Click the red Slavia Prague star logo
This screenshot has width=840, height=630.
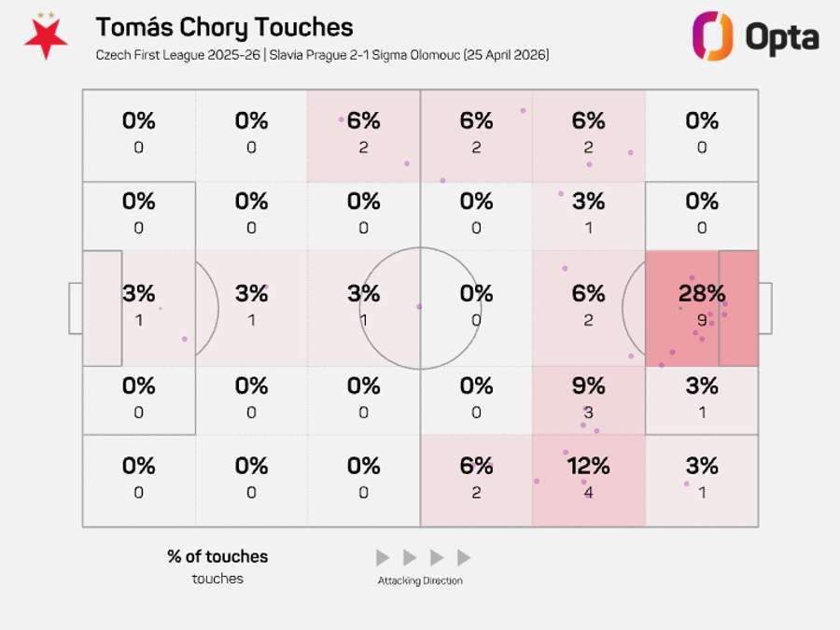[x=46, y=40]
